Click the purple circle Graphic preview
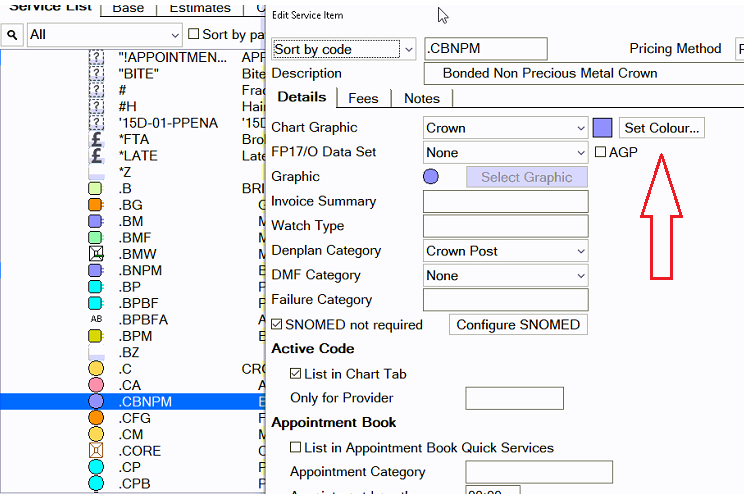Image resolution: width=744 pixels, height=496 pixels. [x=431, y=177]
